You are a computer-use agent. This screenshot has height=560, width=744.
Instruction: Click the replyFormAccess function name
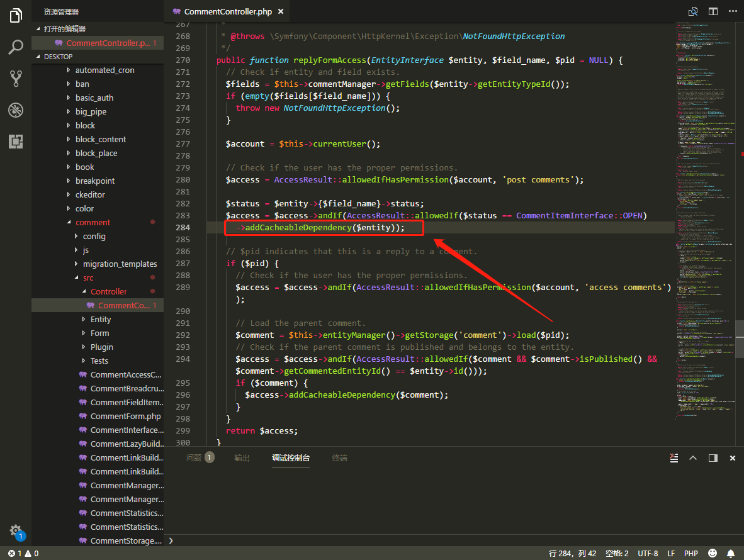tap(330, 60)
